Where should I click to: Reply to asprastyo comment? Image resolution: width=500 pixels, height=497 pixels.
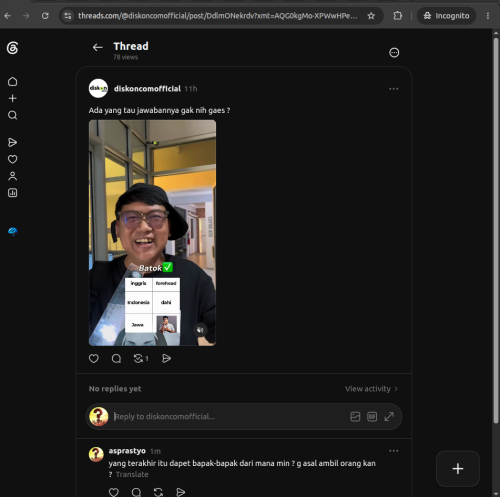click(136, 492)
